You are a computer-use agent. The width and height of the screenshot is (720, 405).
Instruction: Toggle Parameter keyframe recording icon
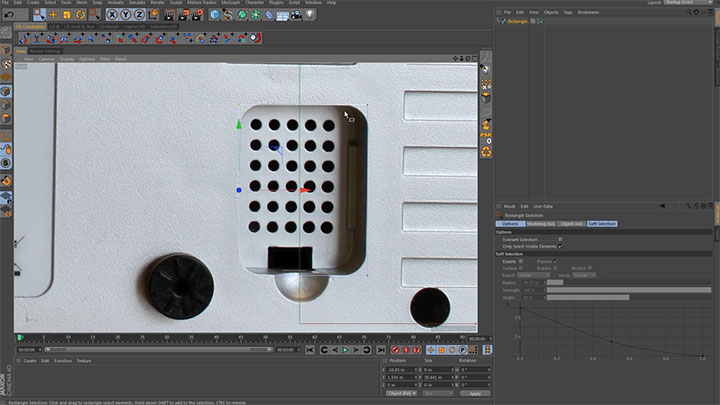click(x=462, y=350)
